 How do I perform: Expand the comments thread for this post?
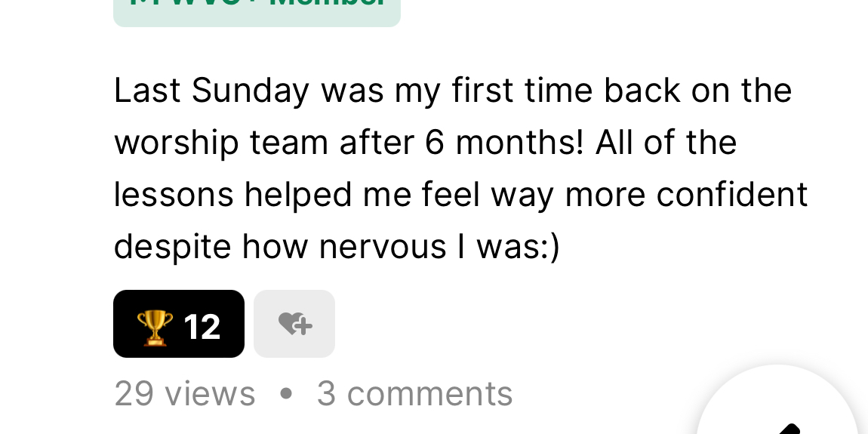point(414,393)
